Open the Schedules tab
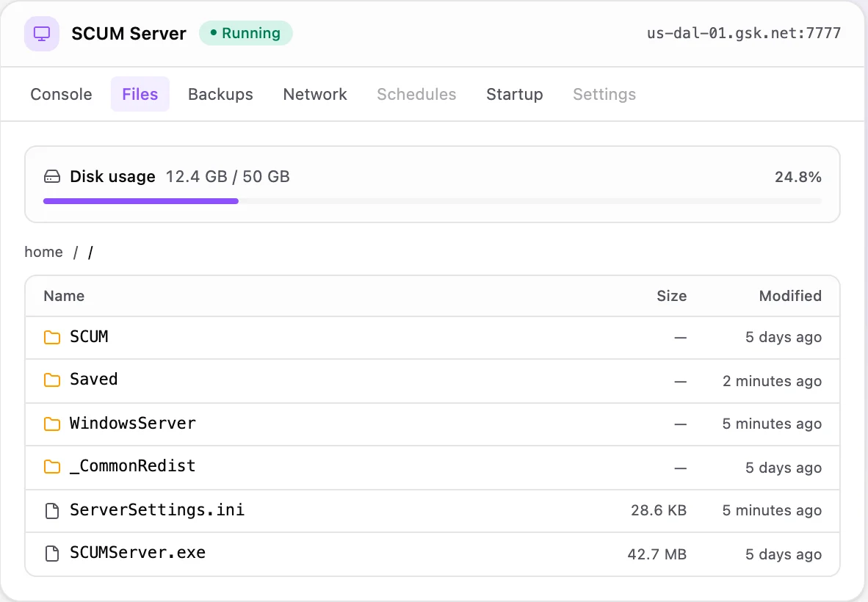 (417, 94)
